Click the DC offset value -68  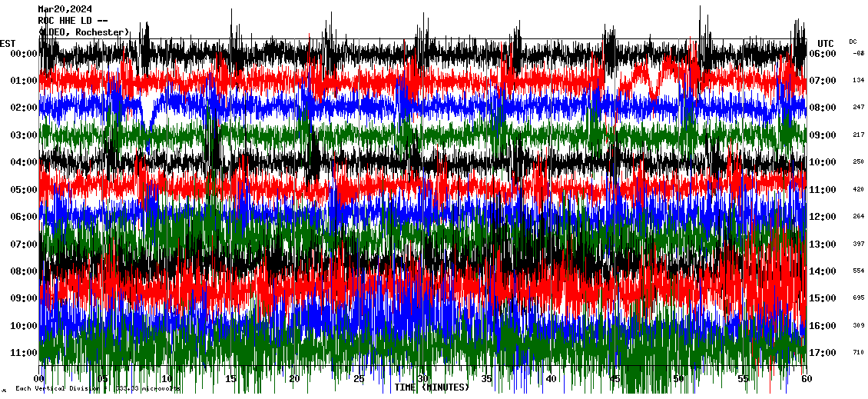[x=858, y=53]
